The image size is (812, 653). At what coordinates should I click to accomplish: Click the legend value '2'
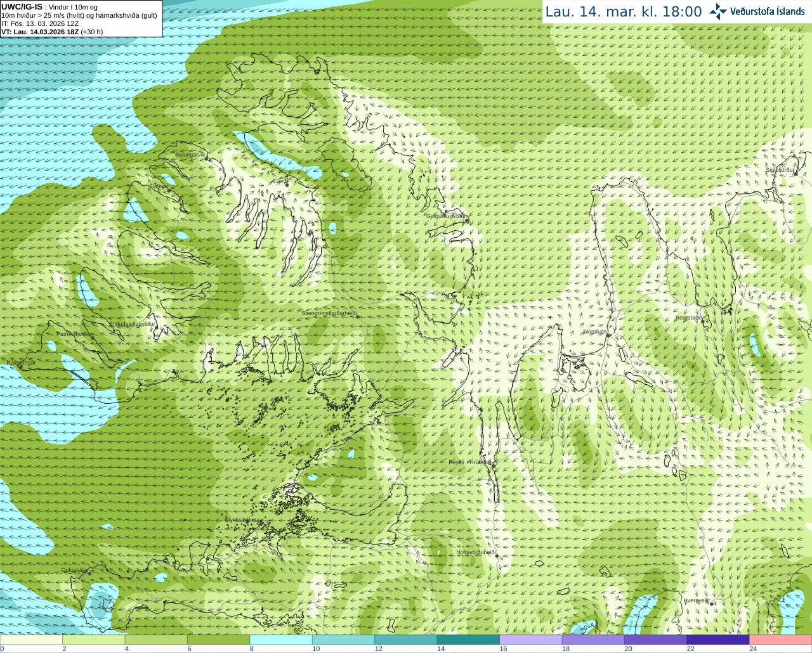(x=65, y=649)
